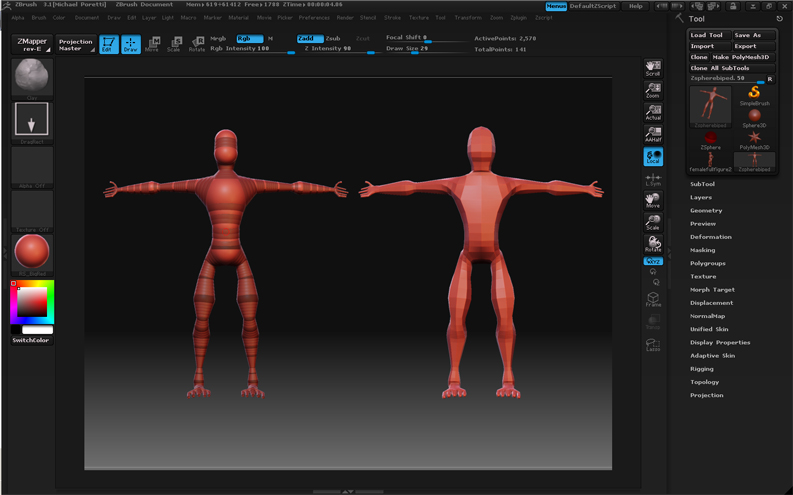Open the Render menu

345,18
